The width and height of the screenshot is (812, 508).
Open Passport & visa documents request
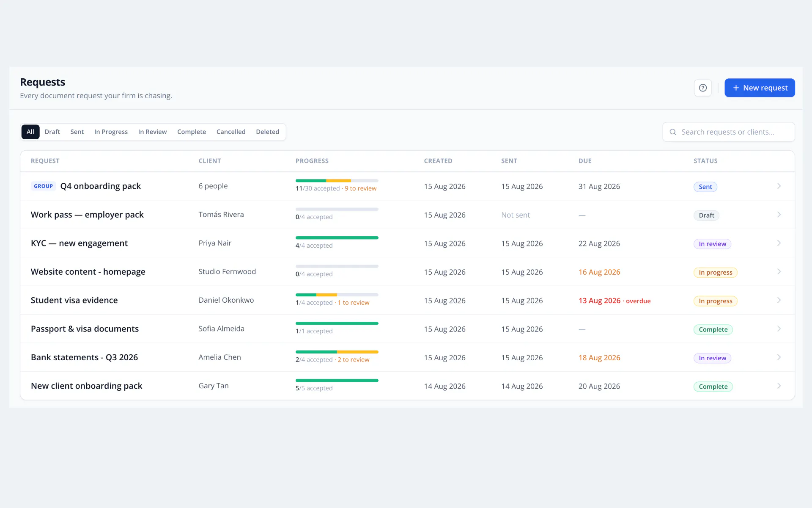point(85,329)
